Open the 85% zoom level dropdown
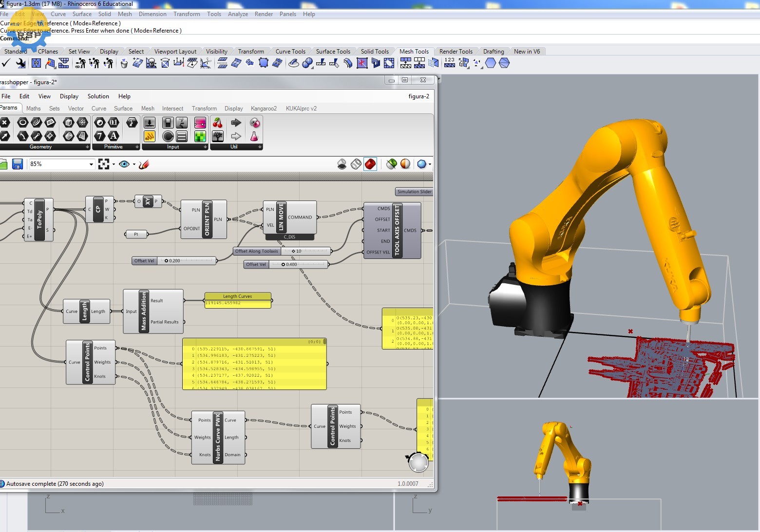 [91, 164]
